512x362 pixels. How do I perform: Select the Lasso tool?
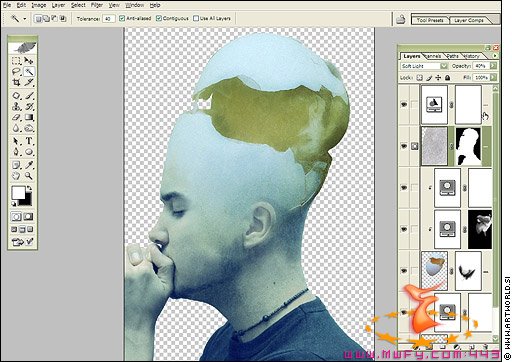coord(16,72)
